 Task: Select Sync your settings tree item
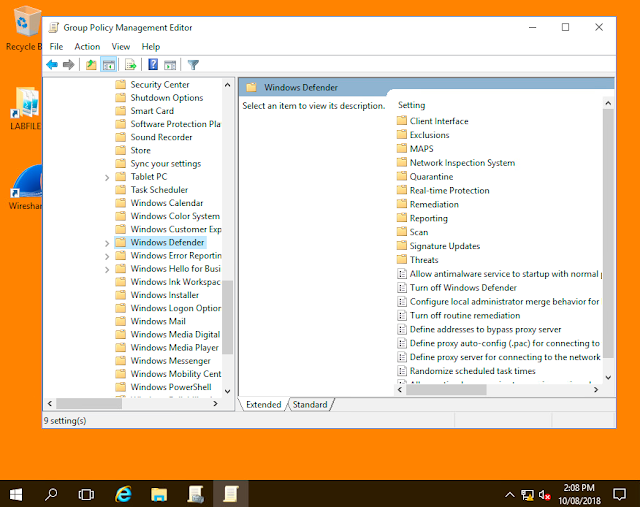[166, 163]
